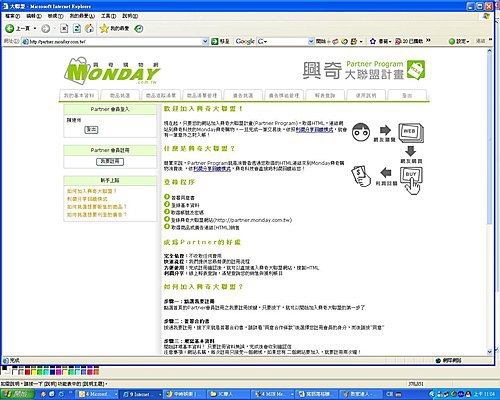Click the Windows Start button

click(17, 394)
